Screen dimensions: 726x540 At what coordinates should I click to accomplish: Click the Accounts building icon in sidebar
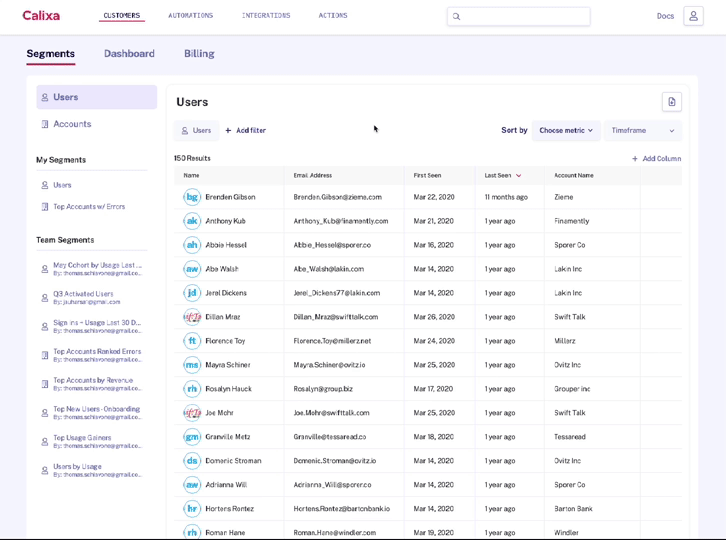pos(45,124)
